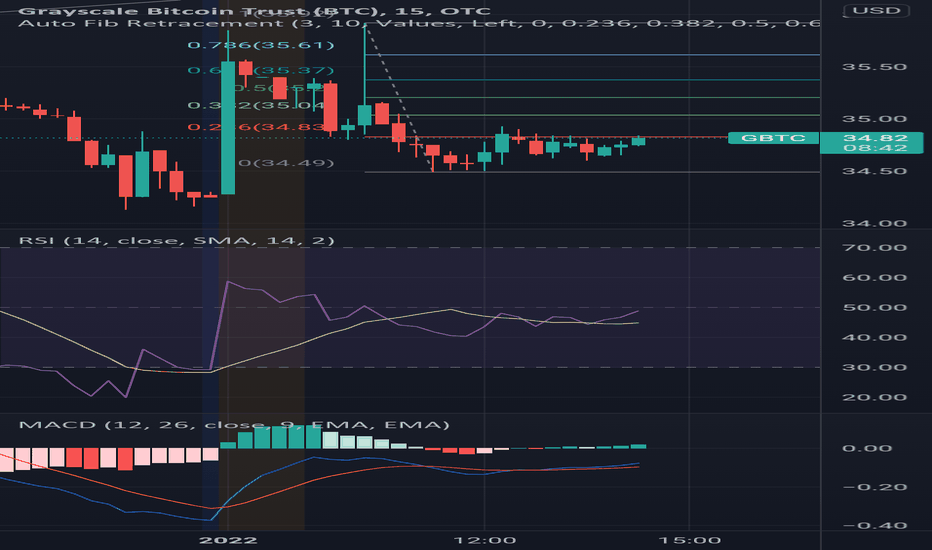932x550 pixels.
Task: Click the USD currency button
Action: pos(876,11)
